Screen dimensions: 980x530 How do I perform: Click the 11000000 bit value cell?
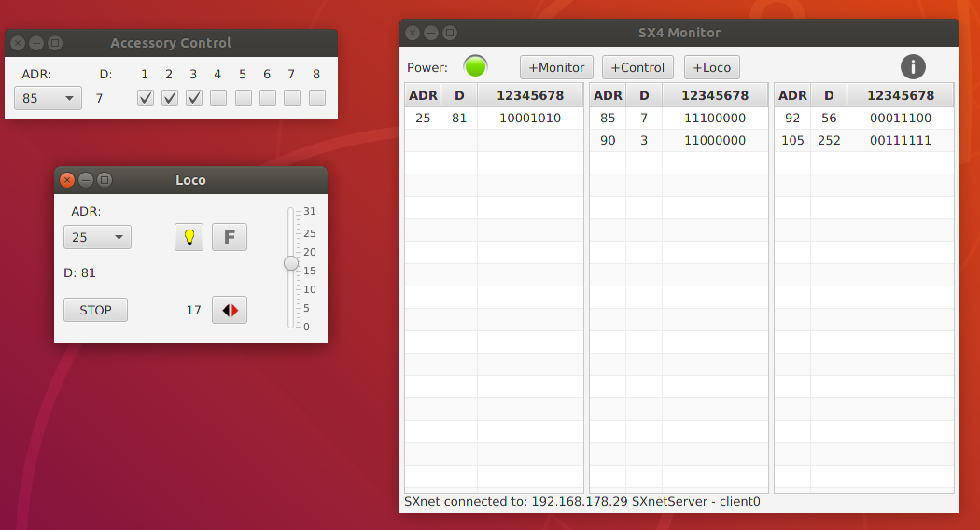coord(715,141)
